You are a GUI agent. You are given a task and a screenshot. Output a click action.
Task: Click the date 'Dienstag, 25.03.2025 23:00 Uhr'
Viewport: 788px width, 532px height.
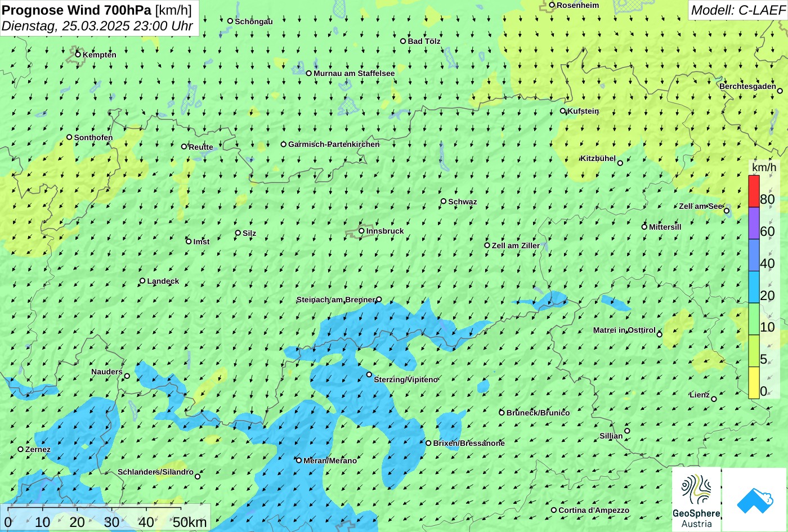[x=97, y=26]
